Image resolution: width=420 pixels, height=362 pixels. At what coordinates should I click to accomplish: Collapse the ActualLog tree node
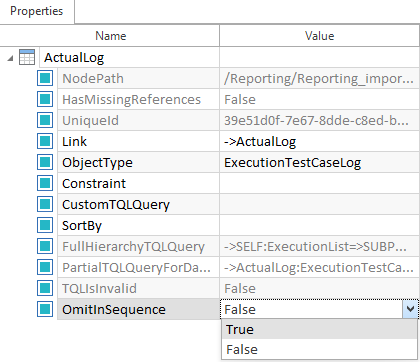coord(10,58)
